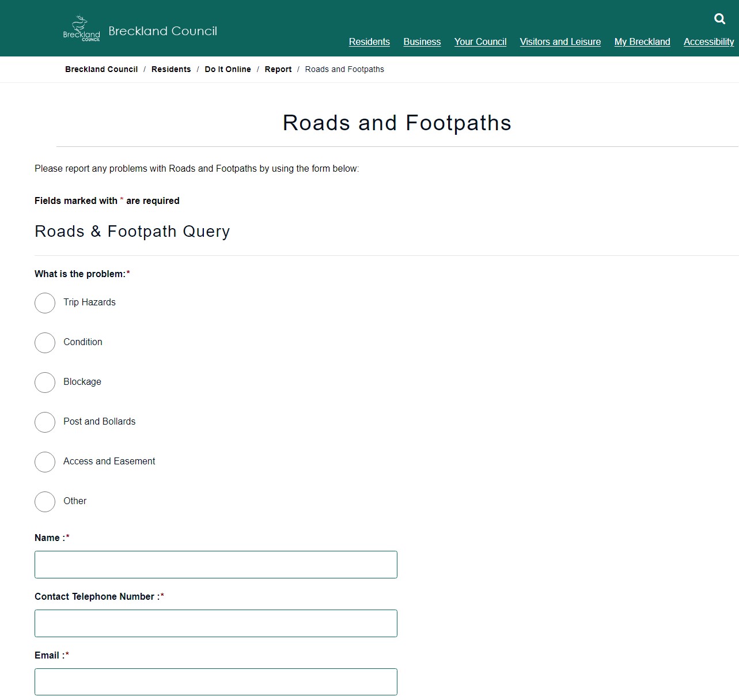This screenshot has height=700, width=739.
Task: Open Do It Online breadcrumb link
Action: pyautogui.click(x=228, y=69)
